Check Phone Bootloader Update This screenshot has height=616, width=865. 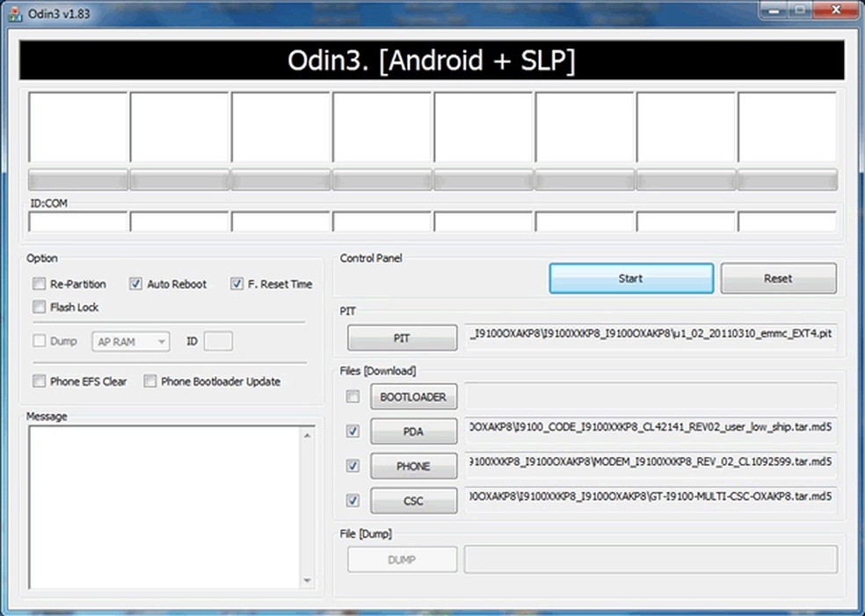click(x=149, y=381)
